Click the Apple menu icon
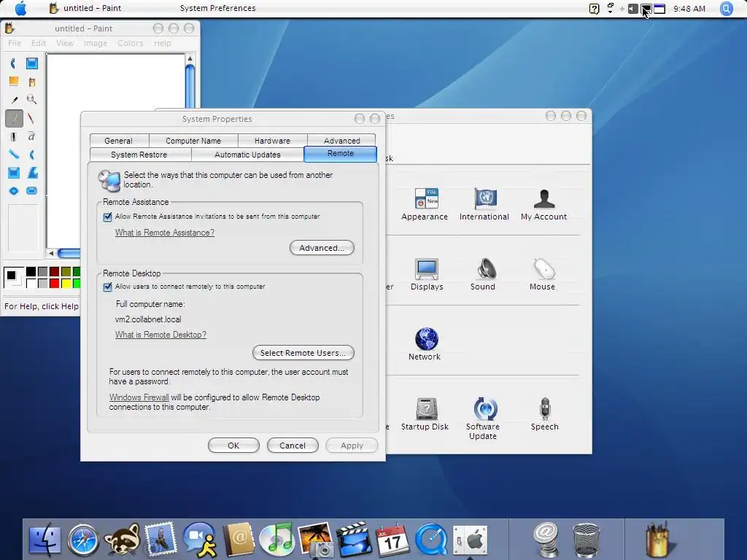This screenshot has width=747, height=560. [x=21, y=8]
